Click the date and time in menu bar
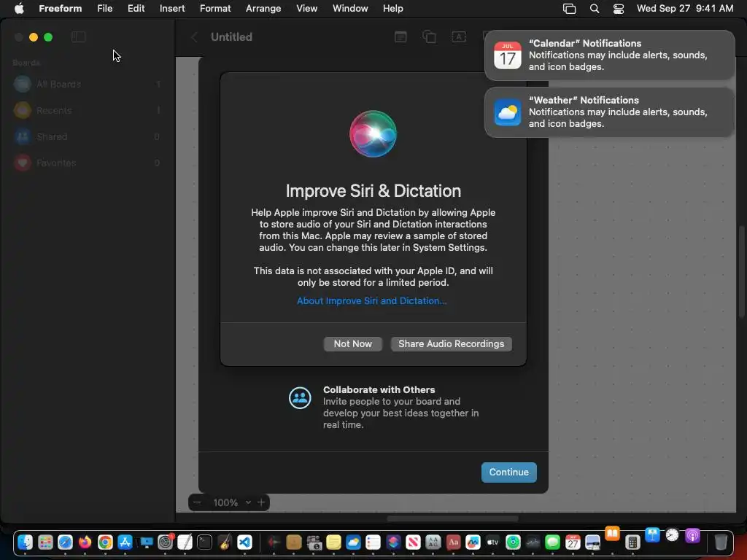 (x=684, y=9)
